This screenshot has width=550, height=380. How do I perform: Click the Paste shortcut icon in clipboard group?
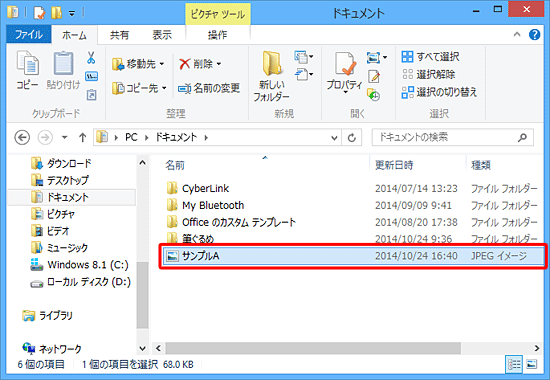pos(91,95)
